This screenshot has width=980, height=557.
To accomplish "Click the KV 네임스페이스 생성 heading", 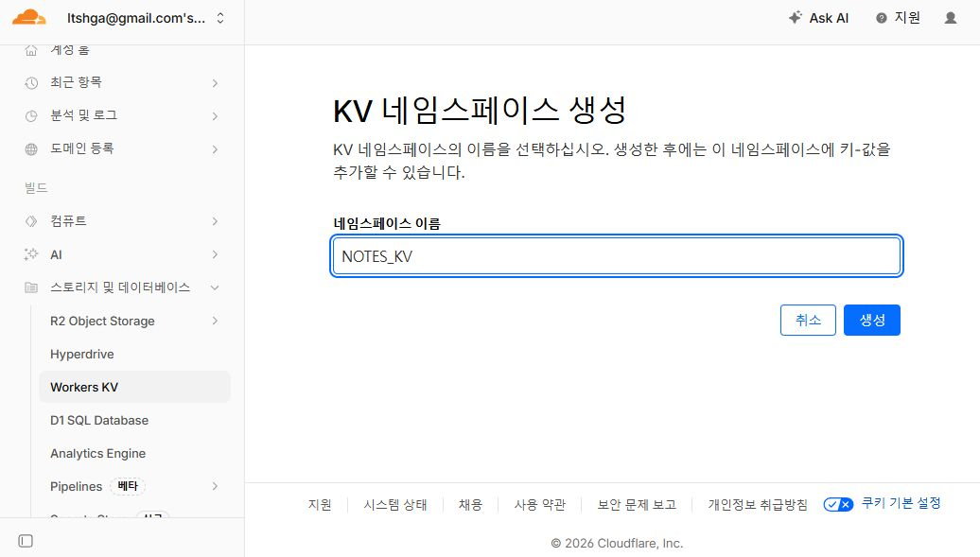I will pyautogui.click(x=480, y=111).
